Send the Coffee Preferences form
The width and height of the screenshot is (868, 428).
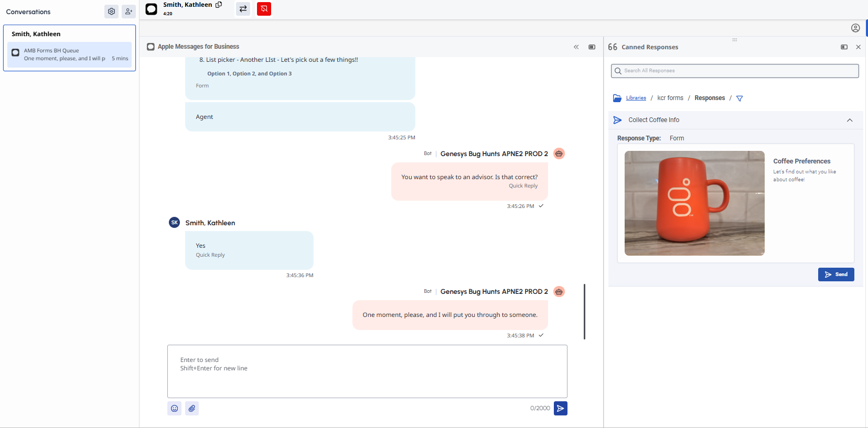coord(836,275)
